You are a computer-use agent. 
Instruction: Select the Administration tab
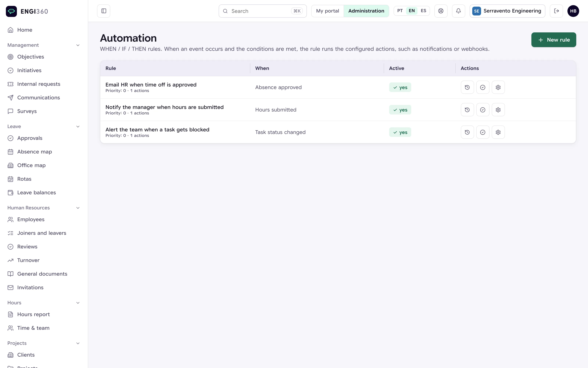(x=366, y=11)
